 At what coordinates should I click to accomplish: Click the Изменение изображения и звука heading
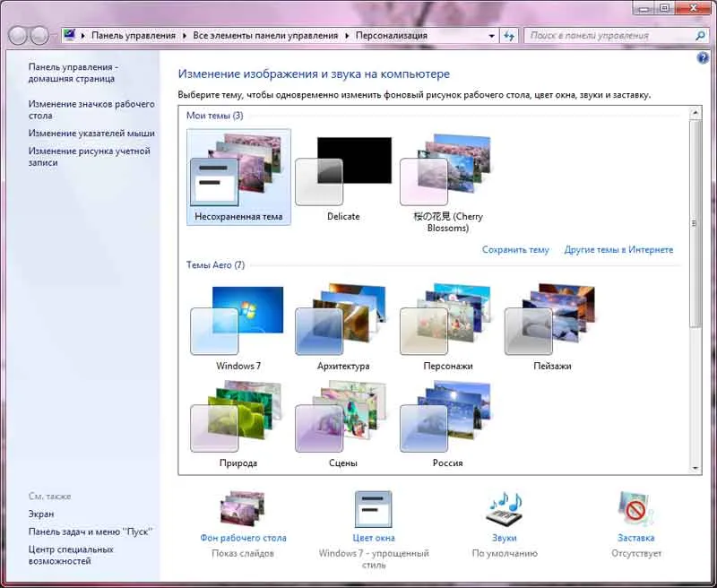tap(314, 74)
